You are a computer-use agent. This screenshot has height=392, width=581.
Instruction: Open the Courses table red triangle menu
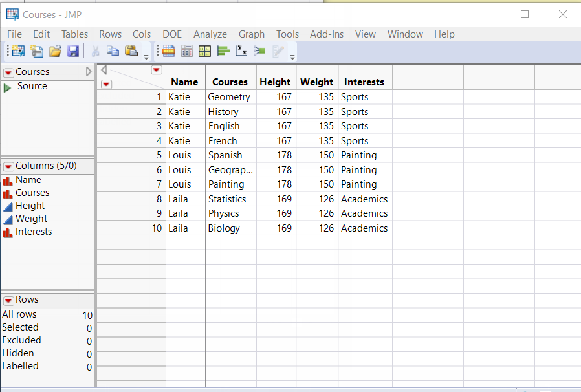8,72
